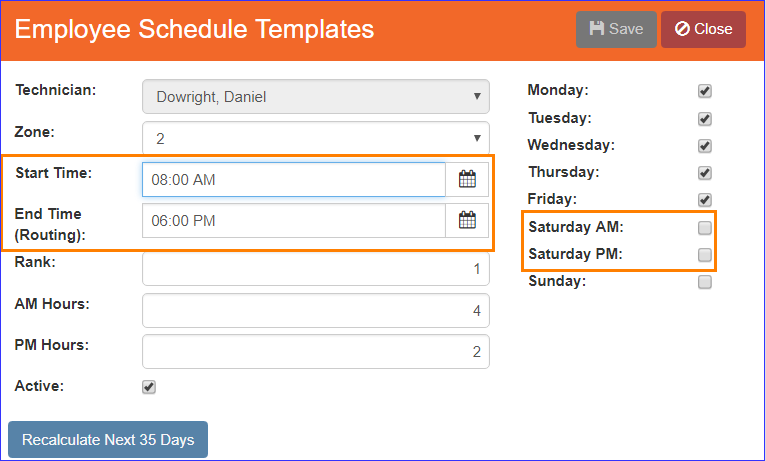766x461 pixels.
Task: Click Recalculate Next 35 Days button
Action: [108, 440]
